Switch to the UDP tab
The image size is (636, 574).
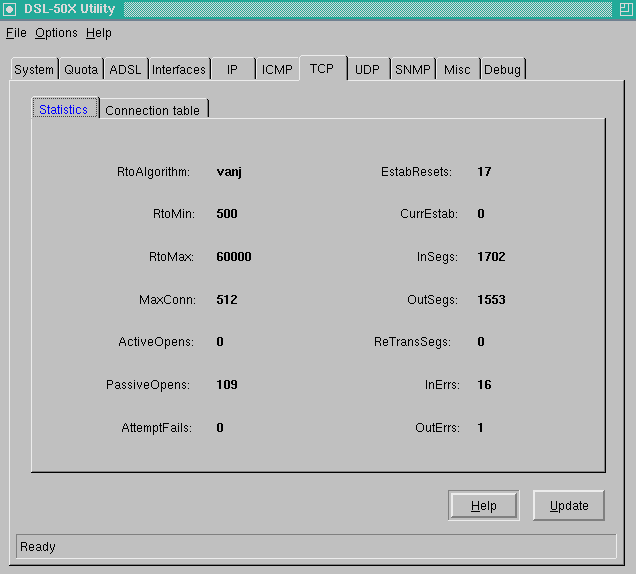(367, 69)
